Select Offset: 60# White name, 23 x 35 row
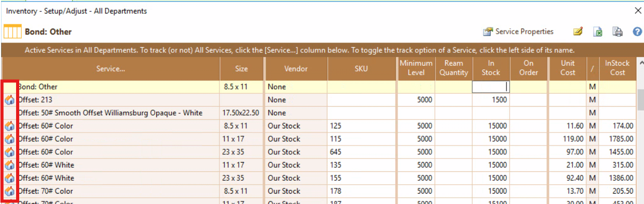 coord(46,178)
